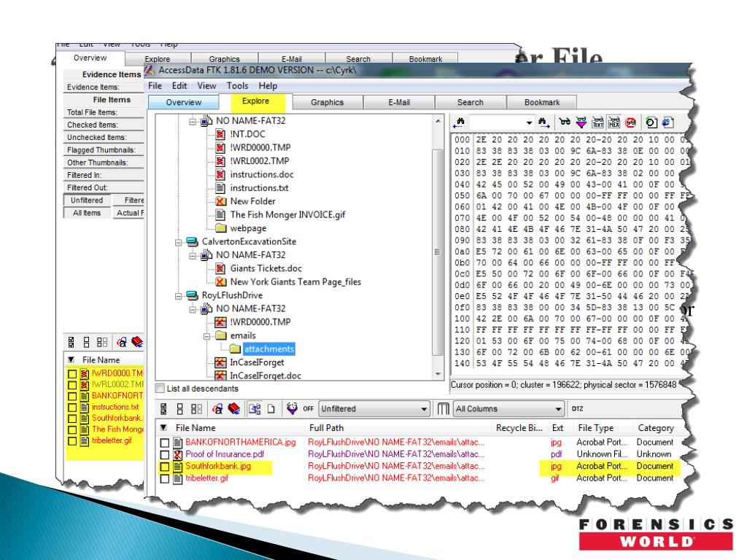Click the uncheck-all icon in the back window toolbar
Image resolution: width=747 pixels, height=560 pixels.
pyautogui.click(x=86, y=342)
